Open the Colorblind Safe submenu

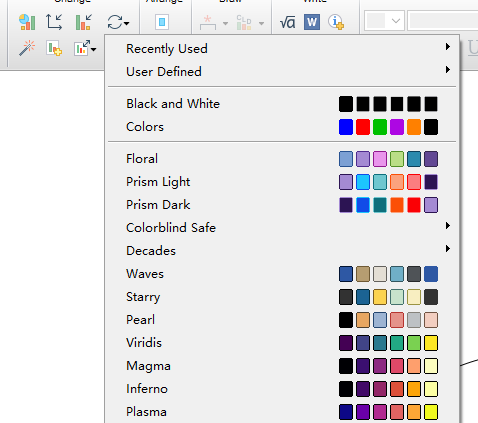click(x=282, y=228)
